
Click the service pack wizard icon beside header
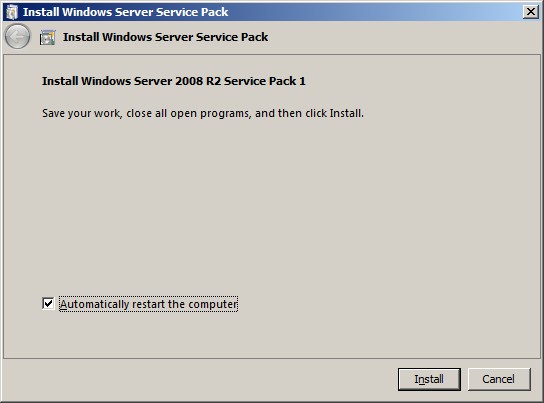tap(48, 37)
